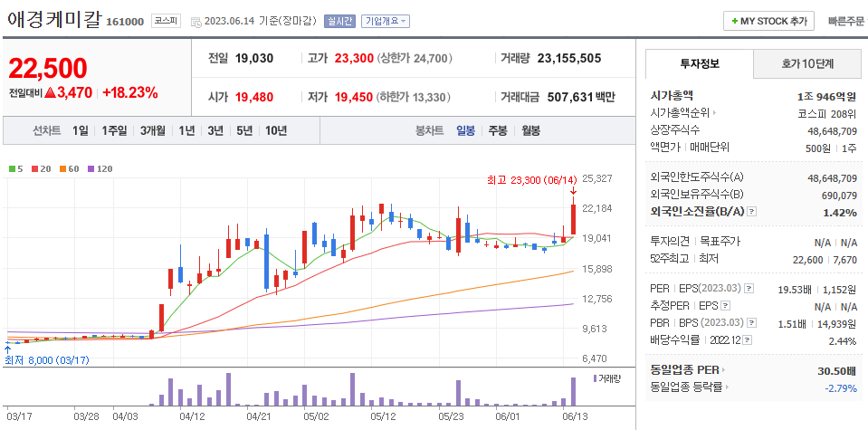Click the 전일 value 19,030
868x430 pixels.
coord(254,58)
